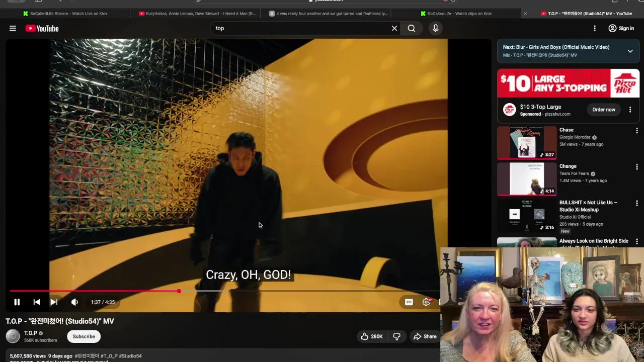The image size is (644, 362).
Task: Open the Pizza Hut banner ad image
Action: [x=568, y=83]
